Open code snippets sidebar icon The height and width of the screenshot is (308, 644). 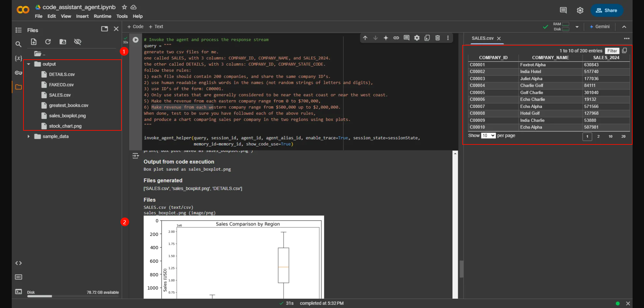18,263
